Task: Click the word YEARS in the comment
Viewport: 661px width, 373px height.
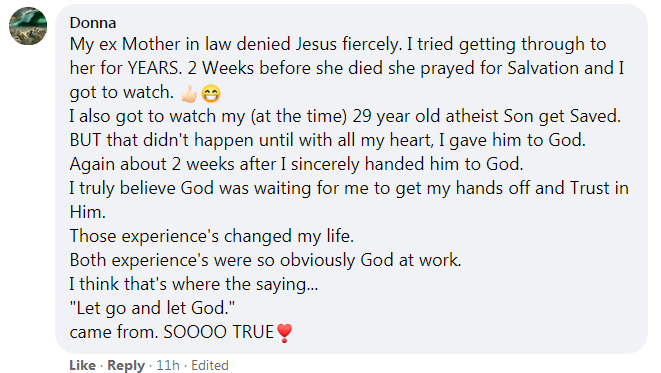Action: pyautogui.click(x=155, y=68)
